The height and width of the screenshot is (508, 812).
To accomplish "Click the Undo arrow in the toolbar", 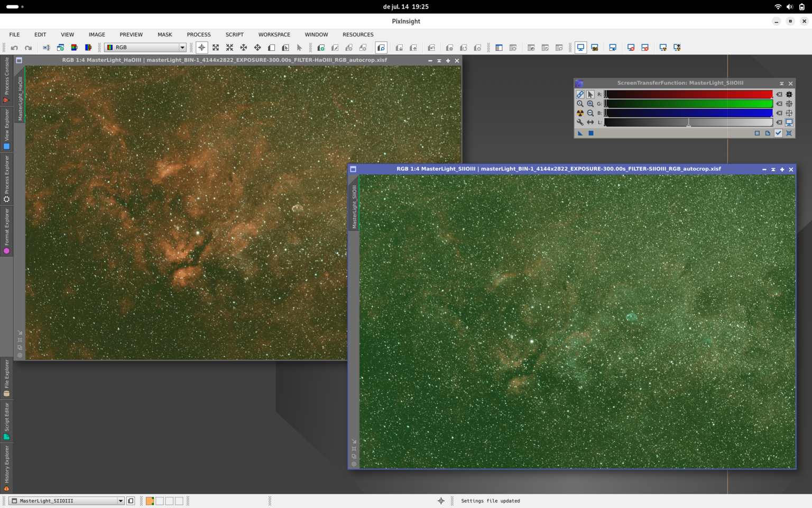I will click(x=14, y=48).
